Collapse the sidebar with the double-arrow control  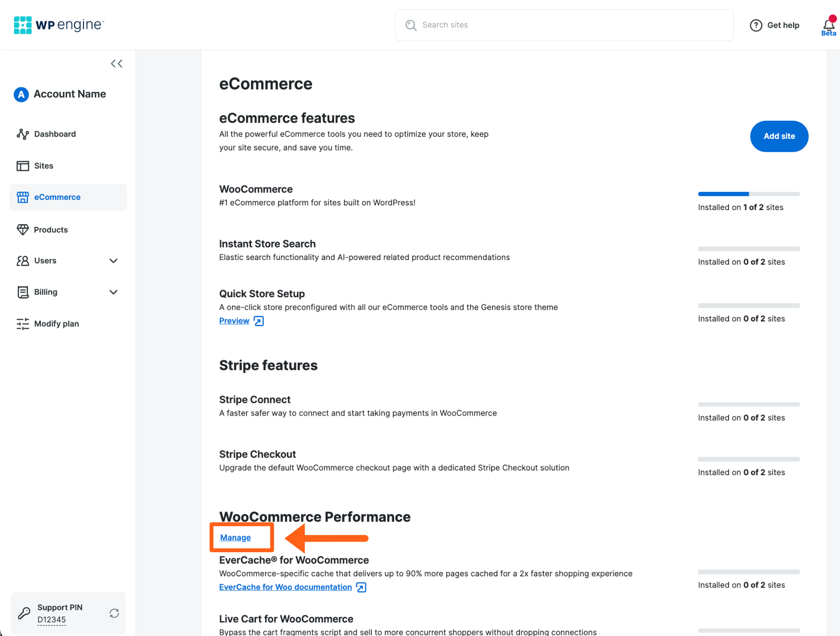pyautogui.click(x=116, y=63)
